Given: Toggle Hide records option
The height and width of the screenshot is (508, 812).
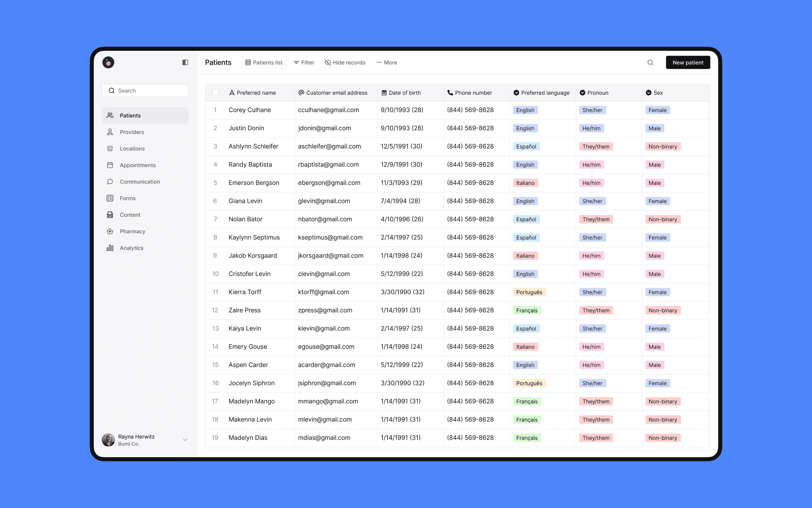Looking at the screenshot, I should click(345, 63).
